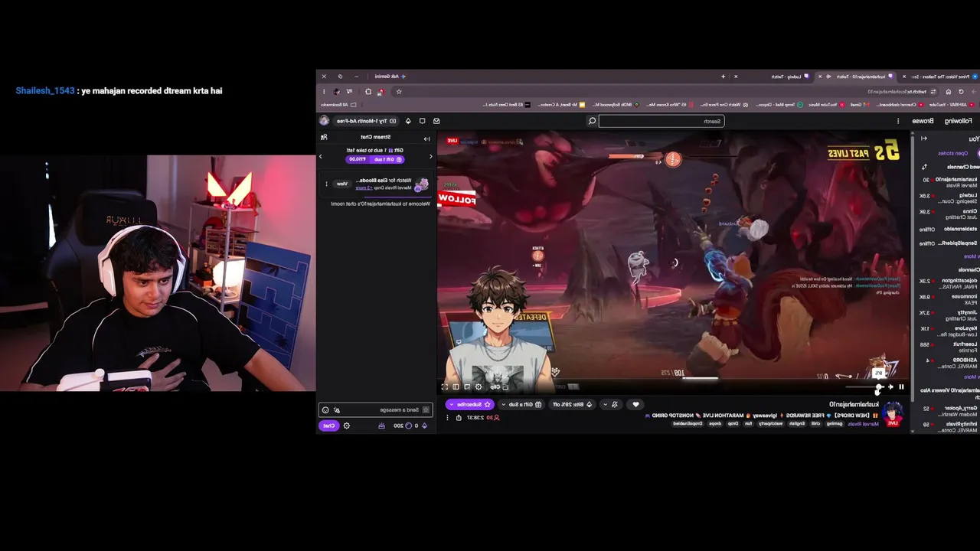
Task: Open the Whispers speech-bubble icon
Action: click(422, 121)
